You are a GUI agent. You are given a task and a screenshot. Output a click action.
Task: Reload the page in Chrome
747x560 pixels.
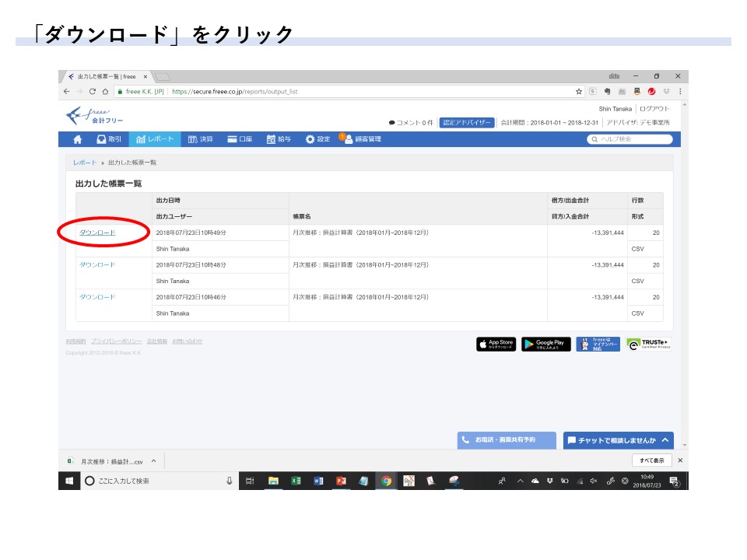click(x=93, y=92)
